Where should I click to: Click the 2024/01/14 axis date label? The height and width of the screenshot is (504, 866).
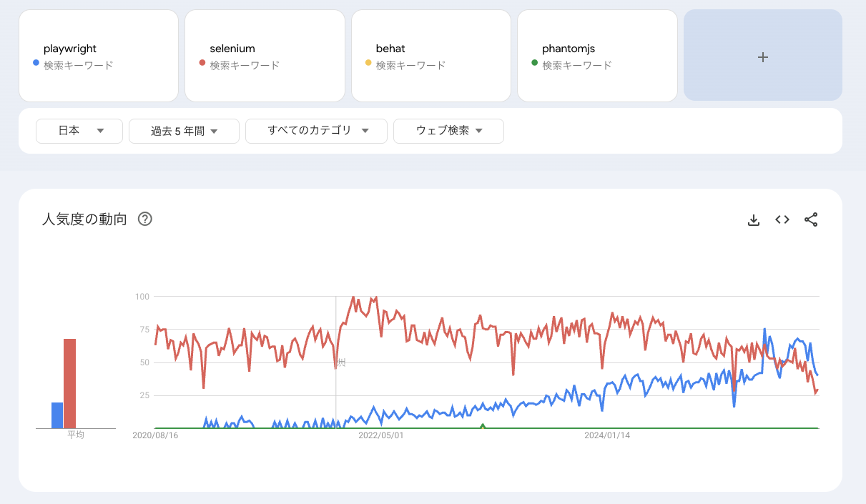click(607, 435)
